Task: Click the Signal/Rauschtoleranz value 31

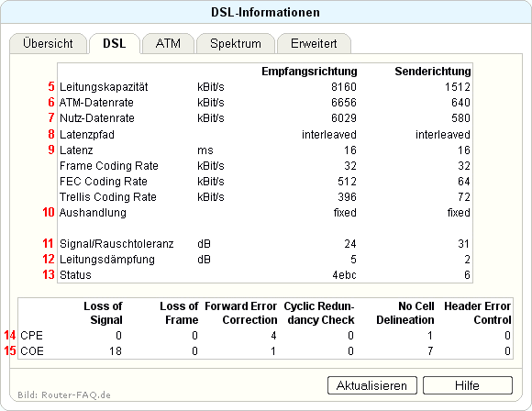Action: [x=464, y=244]
